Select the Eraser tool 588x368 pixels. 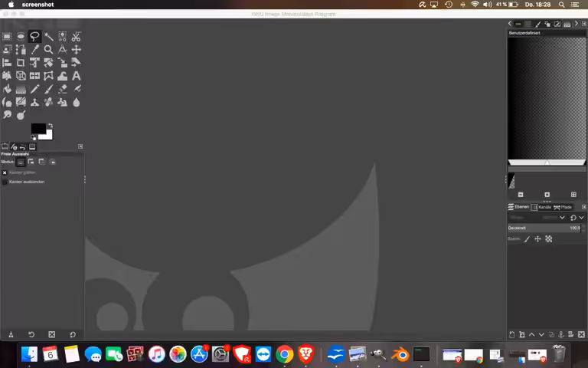63,89
